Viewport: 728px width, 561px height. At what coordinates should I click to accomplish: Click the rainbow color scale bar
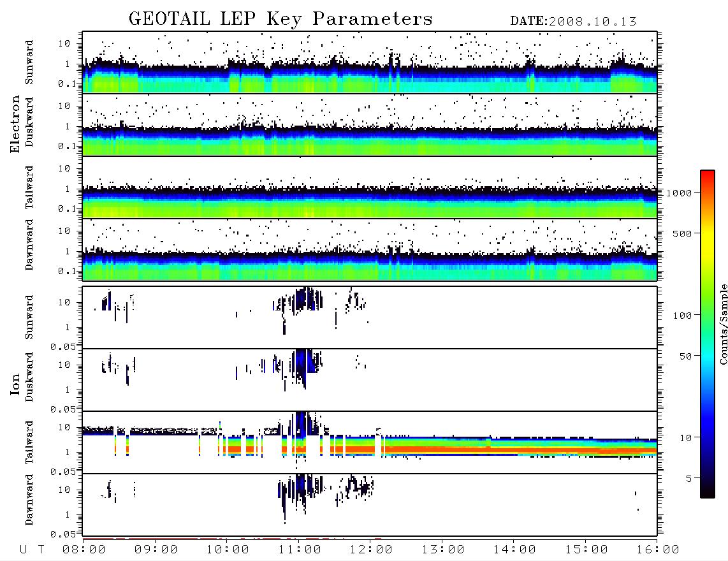coord(707,334)
